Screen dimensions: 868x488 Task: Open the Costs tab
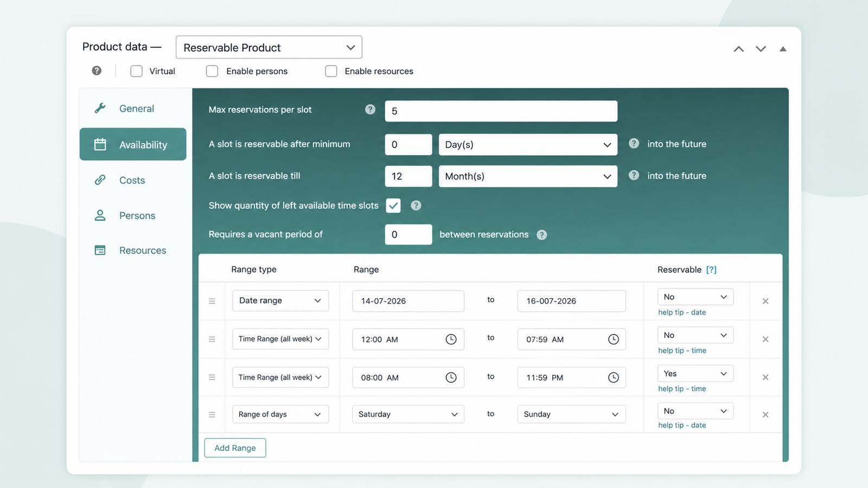point(133,180)
